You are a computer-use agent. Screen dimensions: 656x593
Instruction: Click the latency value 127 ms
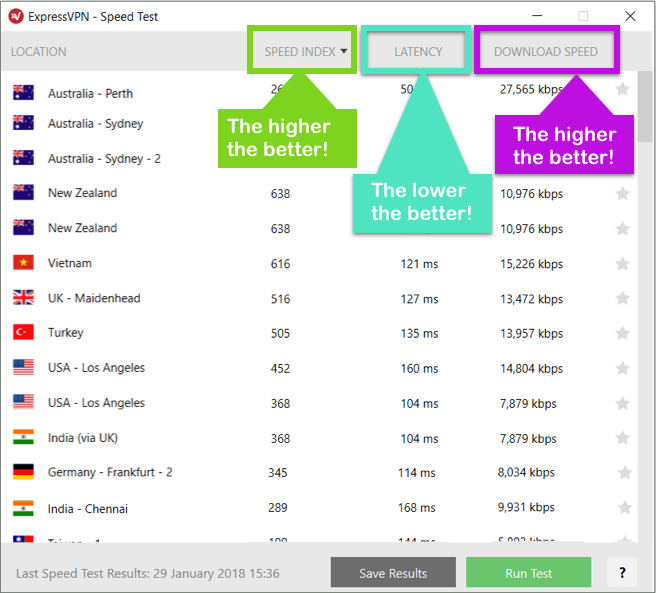(419, 299)
